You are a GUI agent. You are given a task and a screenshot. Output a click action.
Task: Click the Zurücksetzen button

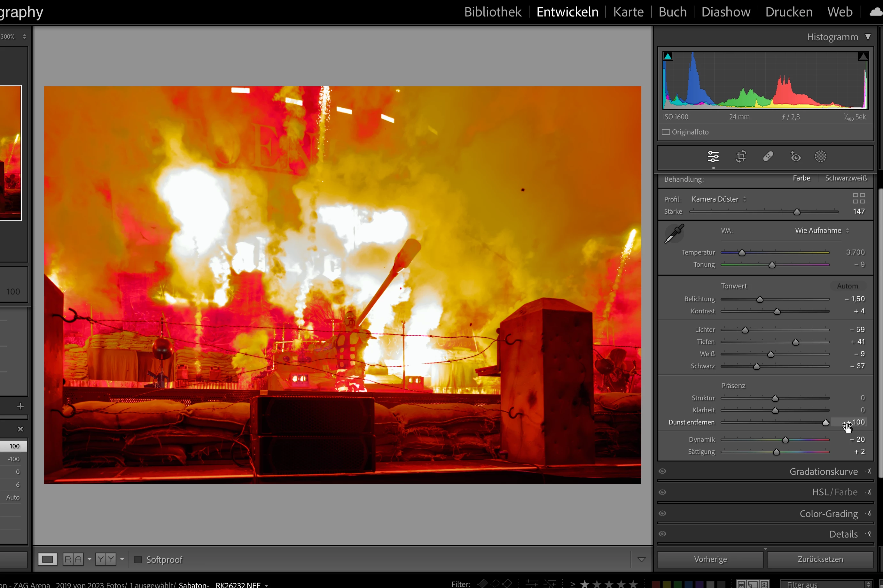tap(820, 559)
